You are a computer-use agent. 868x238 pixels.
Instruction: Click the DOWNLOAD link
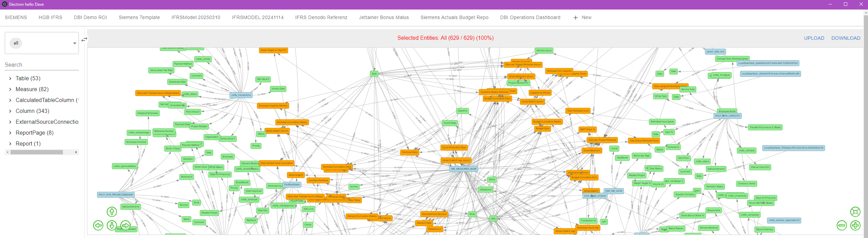click(x=846, y=38)
